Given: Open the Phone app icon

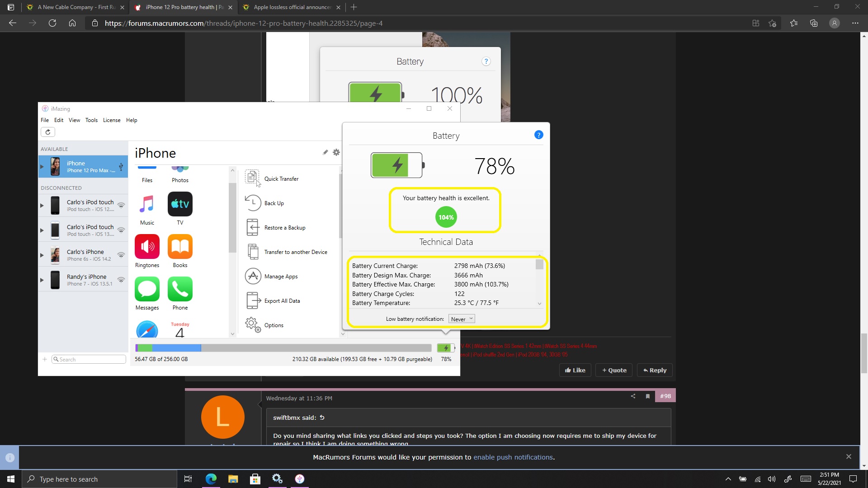Looking at the screenshot, I should [180, 289].
